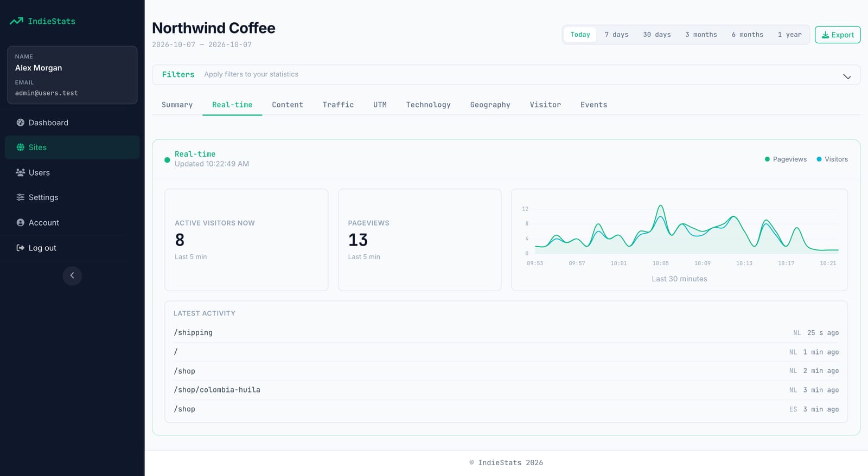Click the download icon in Export
Screen dimensions: 868x476
pyautogui.click(x=825, y=35)
